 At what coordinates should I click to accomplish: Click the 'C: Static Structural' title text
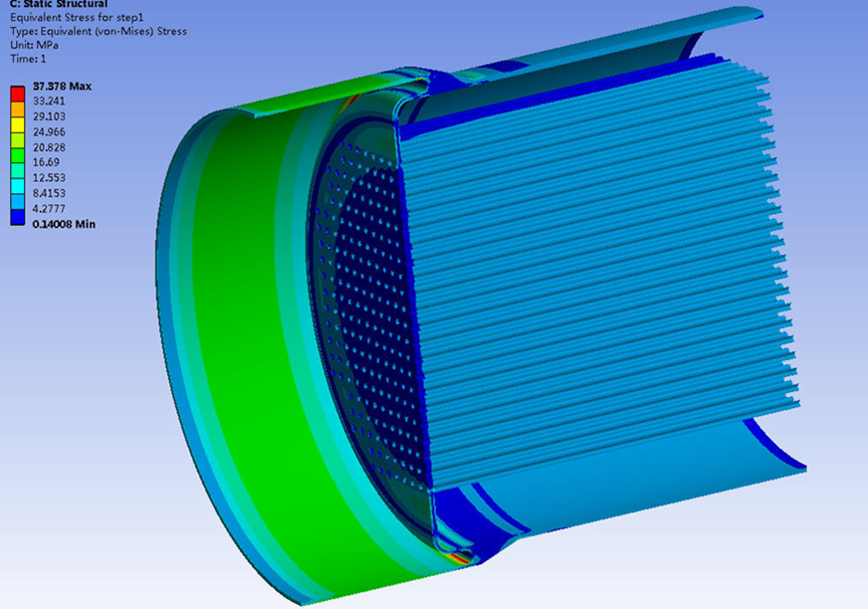point(59,4)
